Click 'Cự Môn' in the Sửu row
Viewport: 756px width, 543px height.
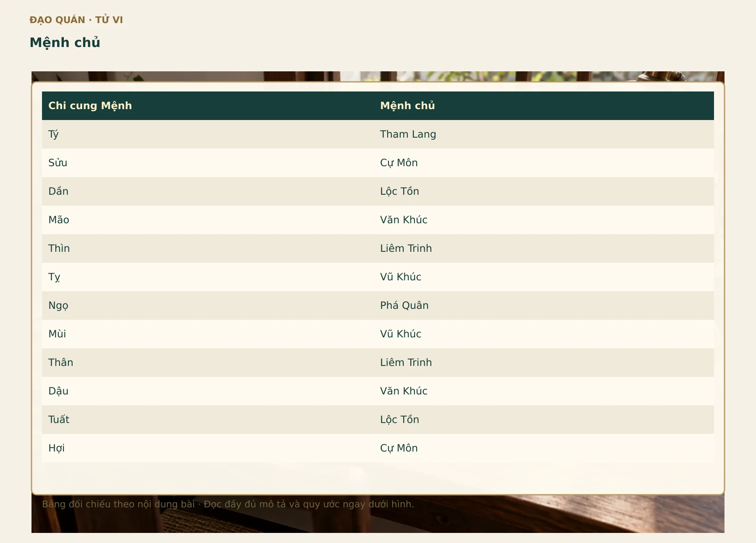[x=399, y=163]
